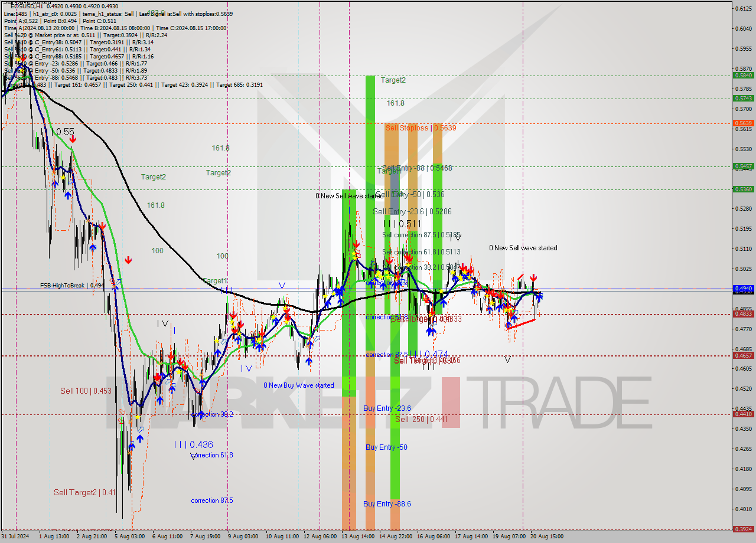Click green 0.5360 price tag on axis

click(743, 189)
